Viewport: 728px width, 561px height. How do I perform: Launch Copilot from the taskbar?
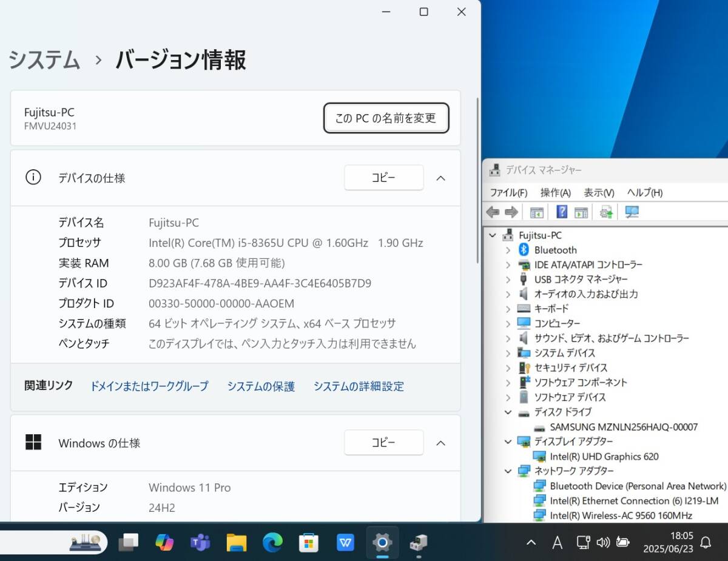tap(164, 542)
